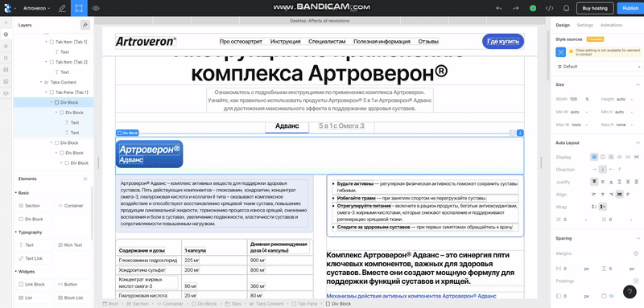Collapse the Size section
The width and height of the screenshot is (644, 308).
point(638,84)
